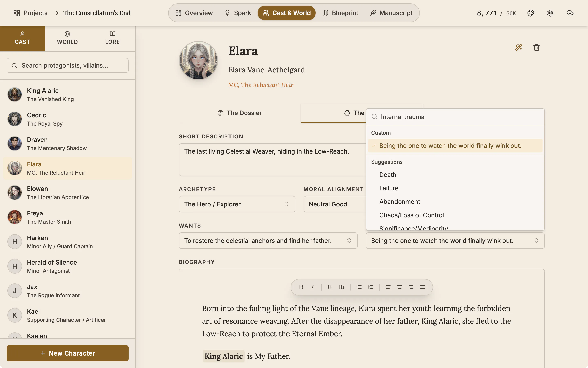Select the Cast & World tab
This screenshot has width=588, height=368.
[x=286, y=13]
